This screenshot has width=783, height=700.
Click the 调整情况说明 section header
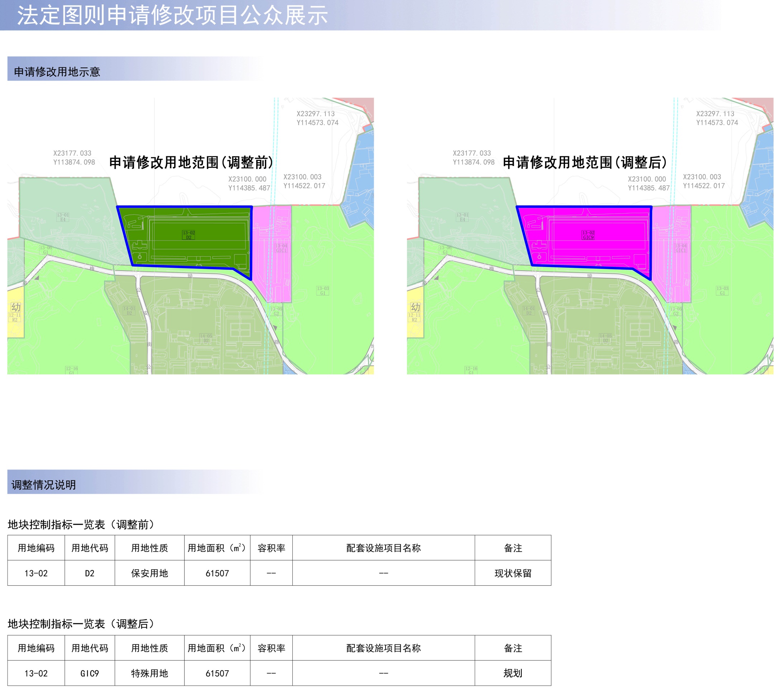(x=43, y=485)
